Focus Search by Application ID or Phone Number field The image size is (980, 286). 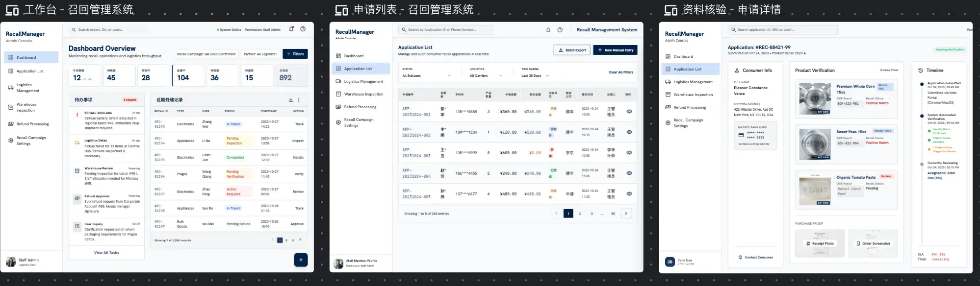(445, 30)
